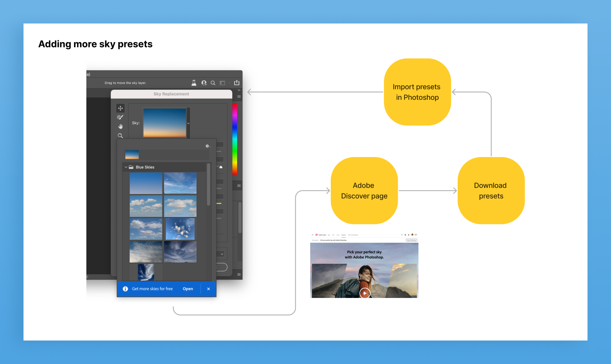Screen dimensions: 611x364
Task: Select the recent sunset sky thumbnail
Action: point(132,154)
